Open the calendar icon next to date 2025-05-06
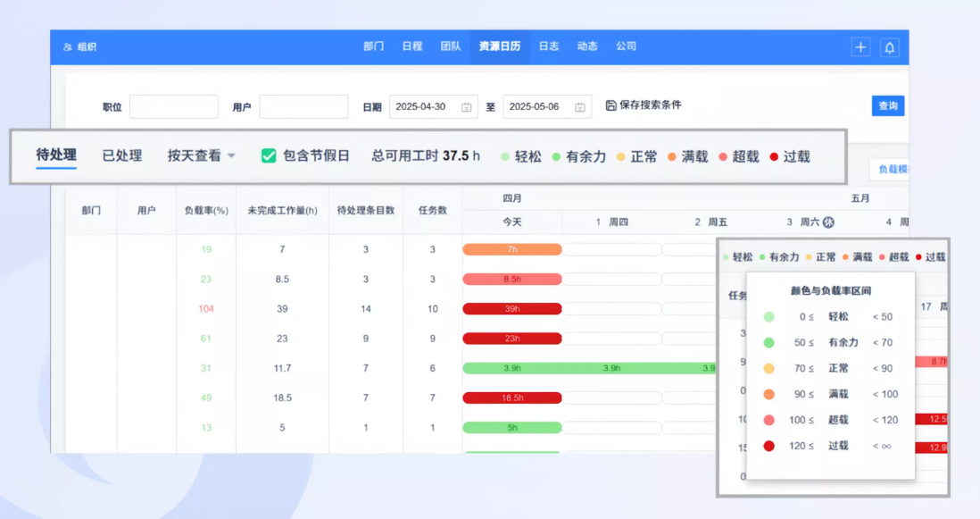Screen dimensions: 980x519 tap(580, 105)
